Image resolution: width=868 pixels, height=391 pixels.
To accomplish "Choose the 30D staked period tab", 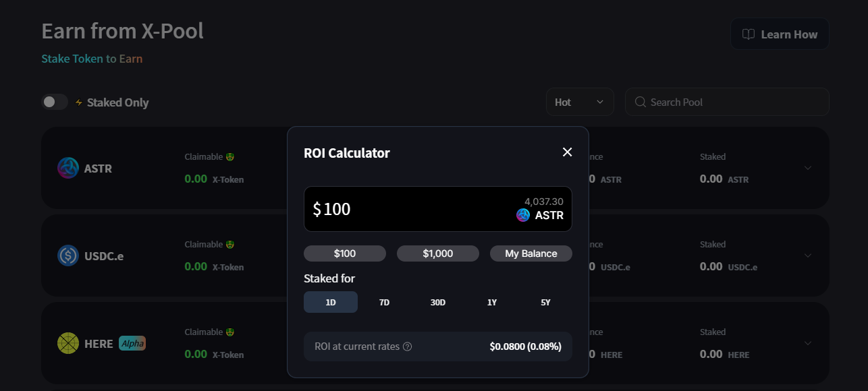I will click(438, 302).
